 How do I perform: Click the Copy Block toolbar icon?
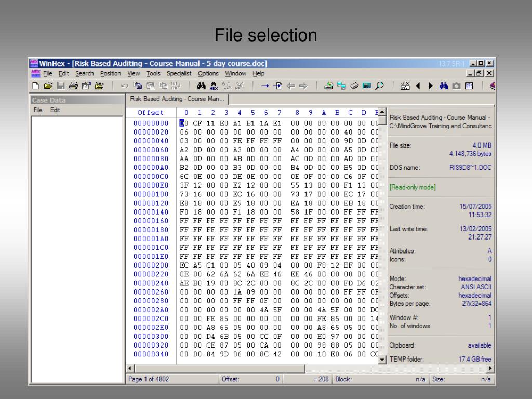[137, 86]
